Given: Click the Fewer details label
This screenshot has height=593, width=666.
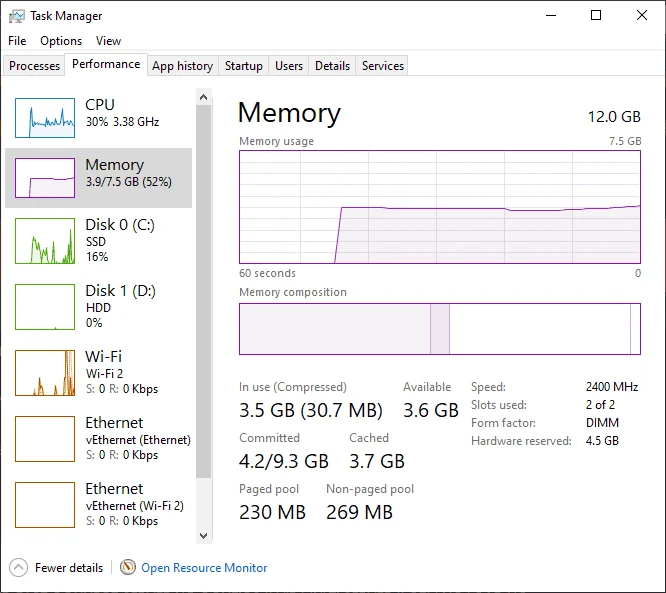Looking at the screenshot, I should click(x=69, y=568).
